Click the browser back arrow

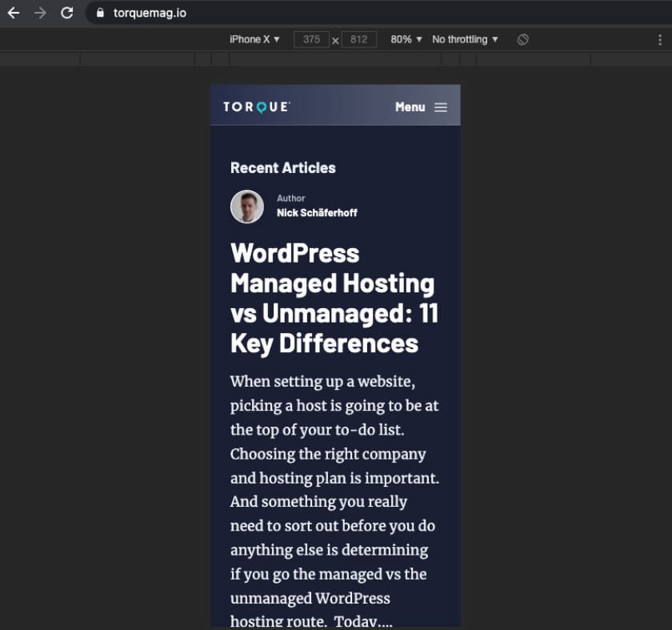pos(14,13)
